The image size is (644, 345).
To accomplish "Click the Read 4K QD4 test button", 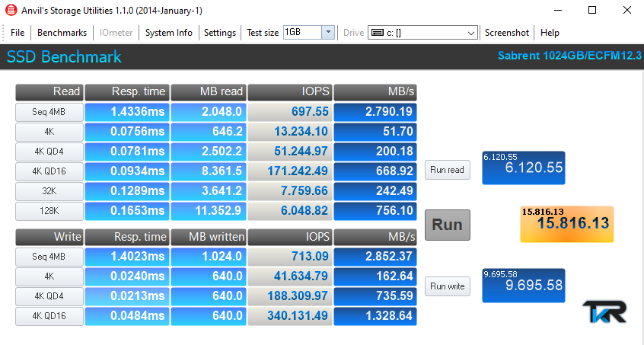I will (x=49, y=152).
